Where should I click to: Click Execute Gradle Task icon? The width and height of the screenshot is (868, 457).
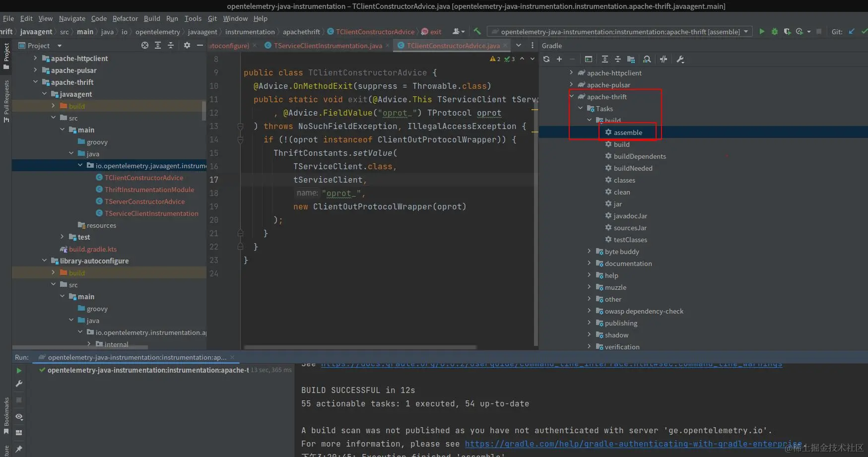coord(589,60)
